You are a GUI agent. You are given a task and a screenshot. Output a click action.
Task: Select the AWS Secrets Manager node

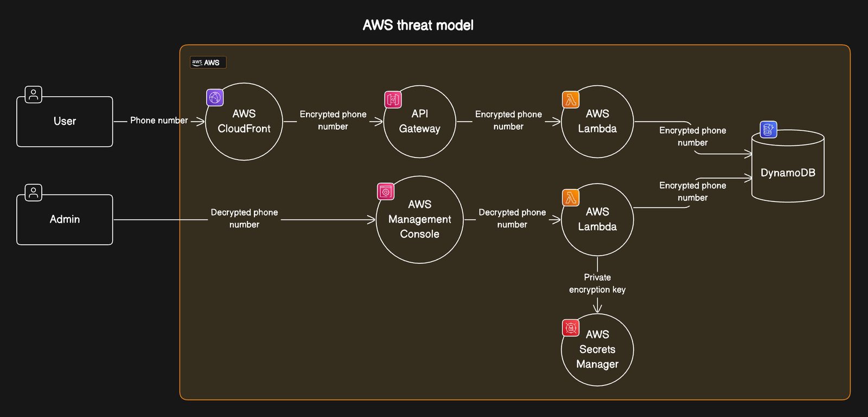coord(597,350)
